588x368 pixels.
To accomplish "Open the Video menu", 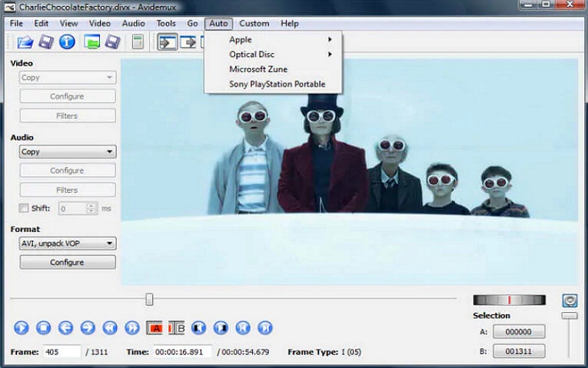I will 100,24.
